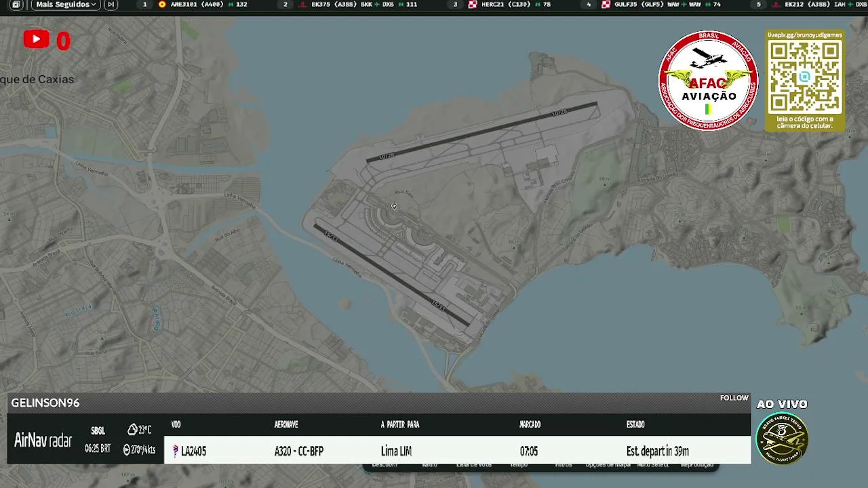The image size is (868, 488).
Task: Click the ESTADO column header
Action: click(635, 424)
